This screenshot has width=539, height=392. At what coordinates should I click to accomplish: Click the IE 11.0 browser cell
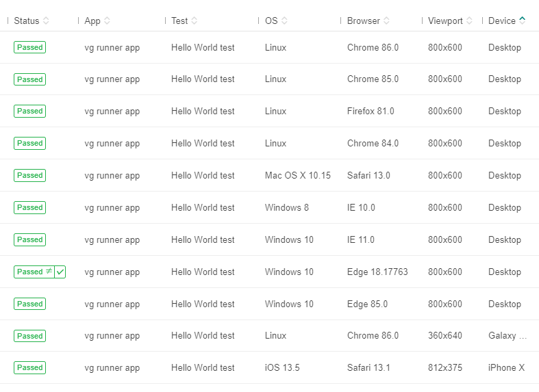click(360, 240)
